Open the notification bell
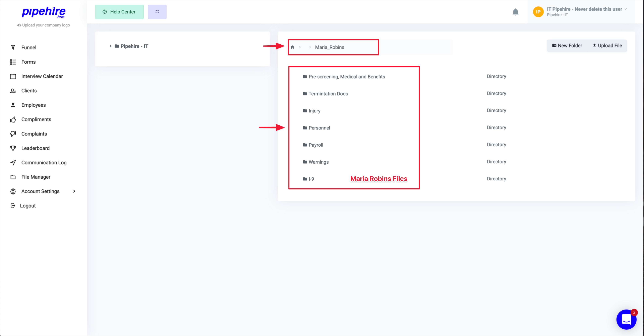This screenshot has width=644, height=336. 516,12
